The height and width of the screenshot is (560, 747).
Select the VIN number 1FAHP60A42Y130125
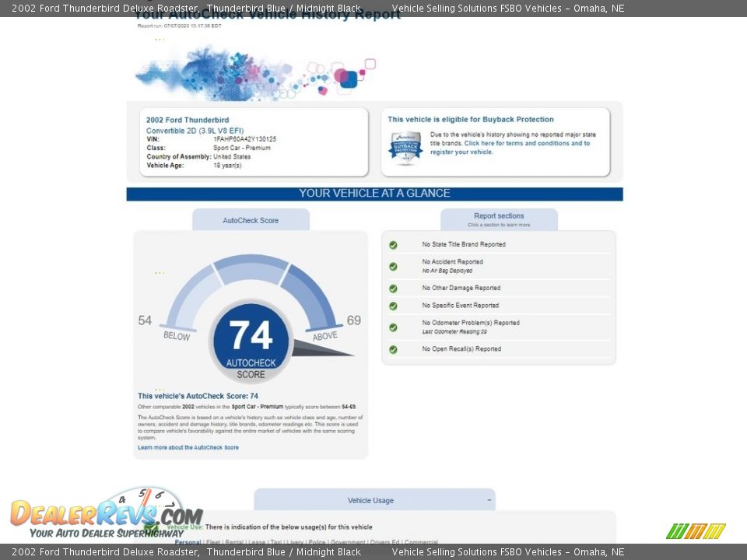[244, 139]
